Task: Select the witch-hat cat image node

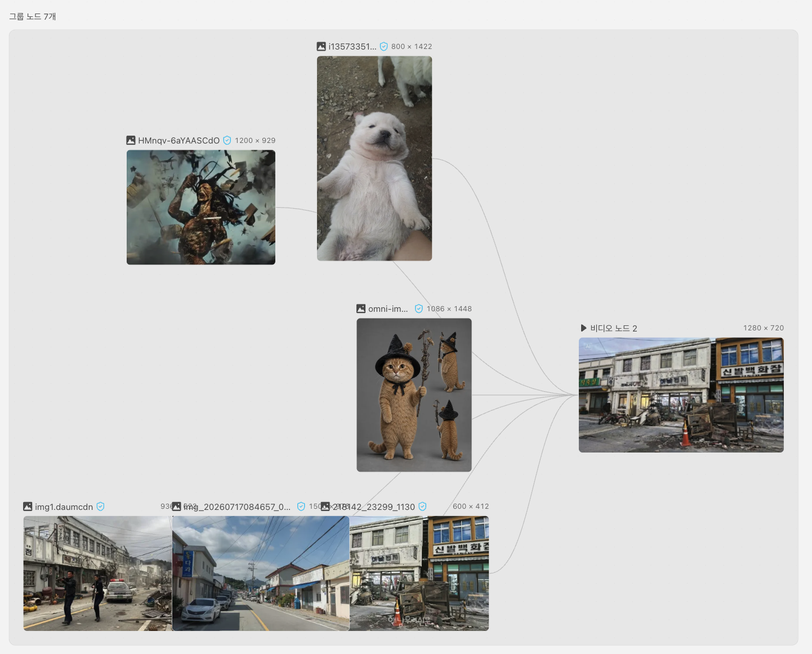Action: (x=414, y=395)
